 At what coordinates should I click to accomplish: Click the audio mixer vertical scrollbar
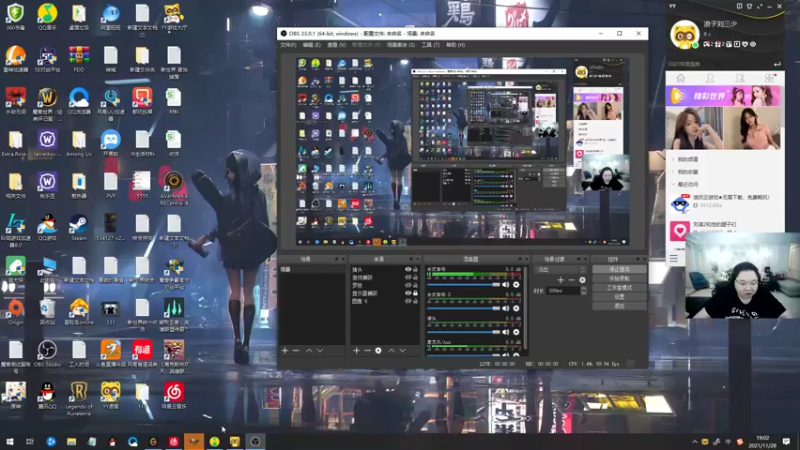point(525,306)
